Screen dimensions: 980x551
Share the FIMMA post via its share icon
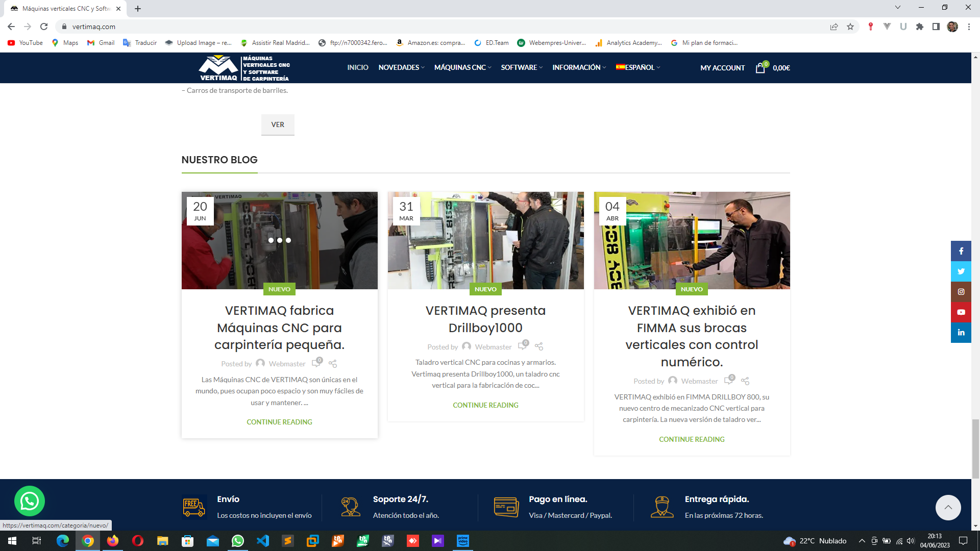pos(745,381)
